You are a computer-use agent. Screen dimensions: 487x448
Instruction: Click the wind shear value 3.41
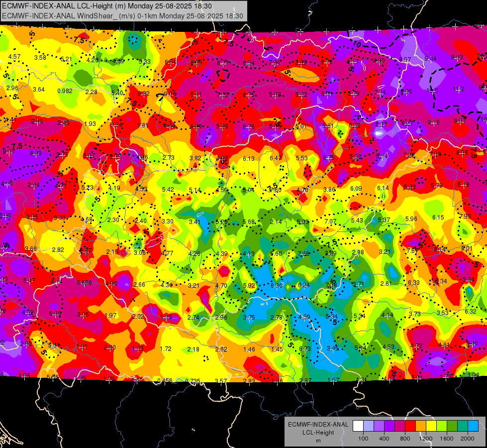point(195,222)
